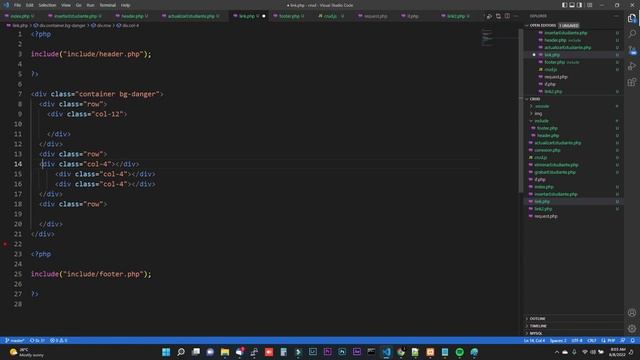
Task: Open the Manage gear icon in activity bar
Action: click(x=632, y=329)
